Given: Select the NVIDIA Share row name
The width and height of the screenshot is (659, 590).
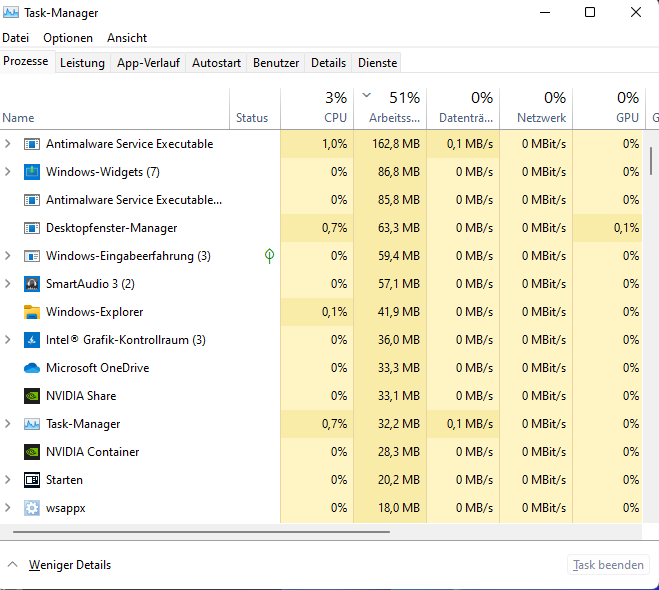Looking at the screenshot, I should [x=81, y=395].
